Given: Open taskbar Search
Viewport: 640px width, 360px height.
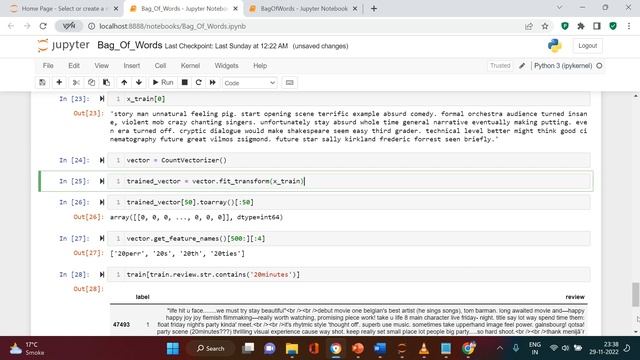Looking at the screenshot, I should [211, 349].
